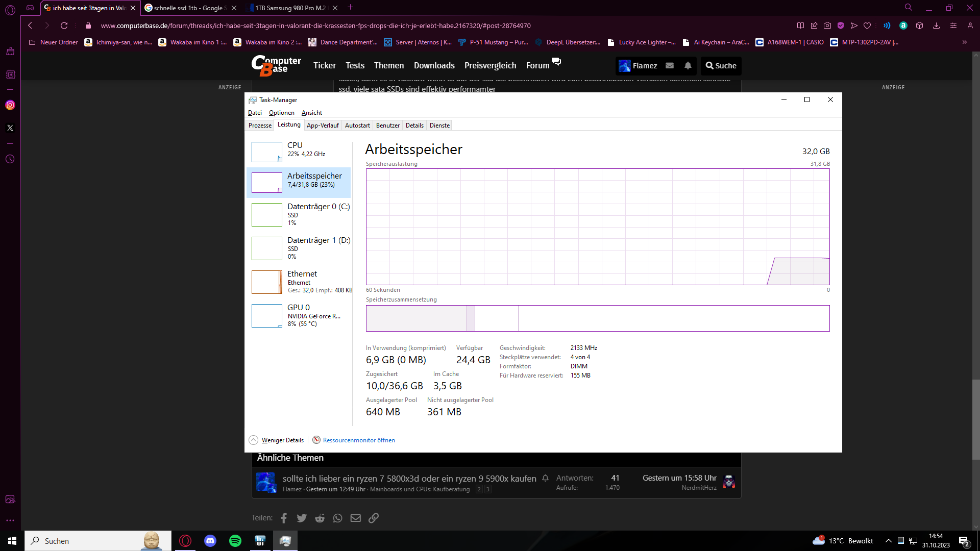Open the Optionen menu

pos(281,113)
